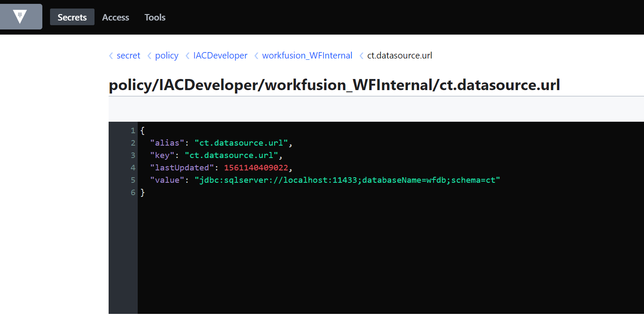Go to the secret breadcrumb link
The width and height of the screenshot is (644, 325).
(x=128, y=56)
